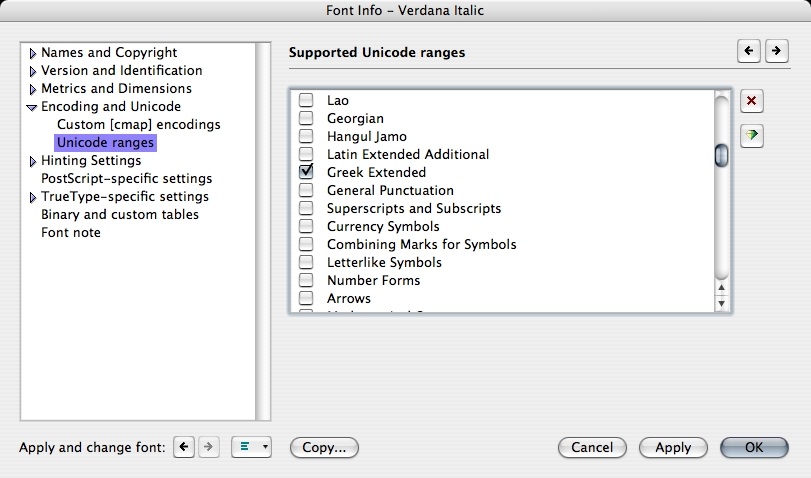Check the Hangul Jamo range
This screenshot has height=478, width=811.
pyautogui.click(x=306, y=136)
